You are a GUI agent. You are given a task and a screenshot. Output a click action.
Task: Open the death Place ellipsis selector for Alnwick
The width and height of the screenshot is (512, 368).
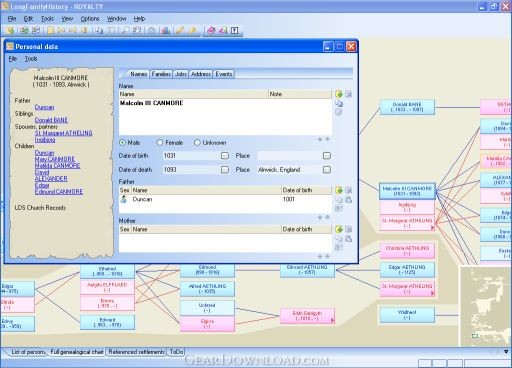pyautogui.click(x=327, y=170)
